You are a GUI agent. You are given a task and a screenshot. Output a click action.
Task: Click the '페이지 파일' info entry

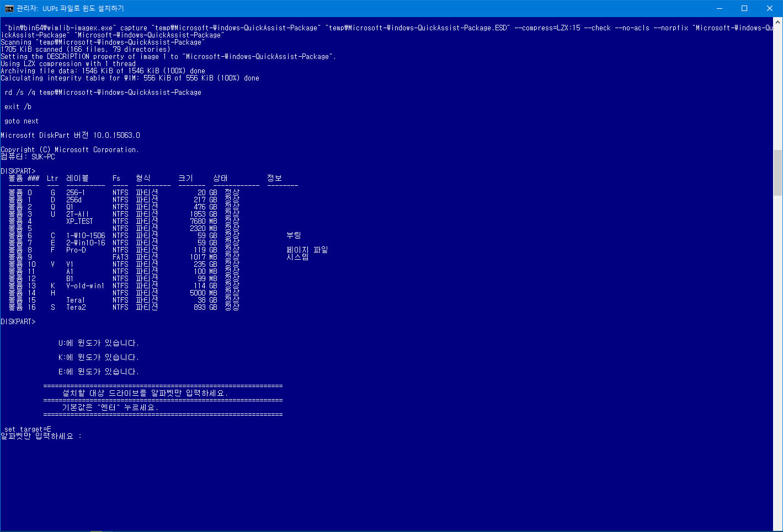(x=307, y=250)
